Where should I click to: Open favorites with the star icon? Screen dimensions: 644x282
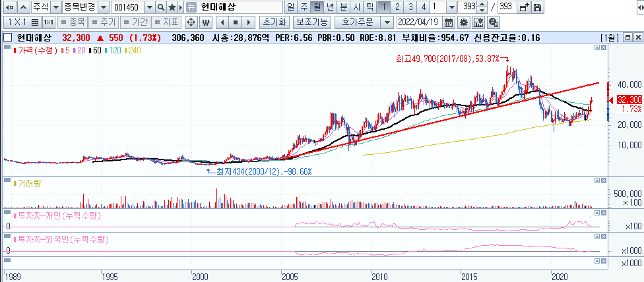point(172,7)
